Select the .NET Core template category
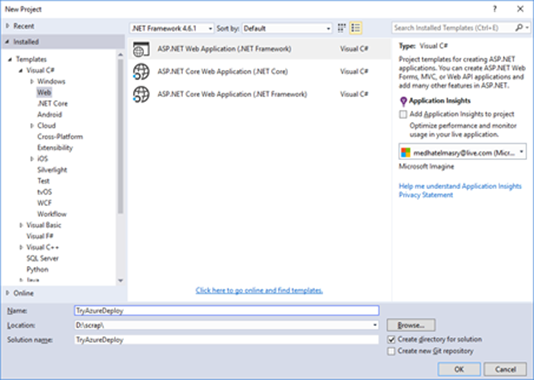The image size is (534, 380). (x=52, y=104)
